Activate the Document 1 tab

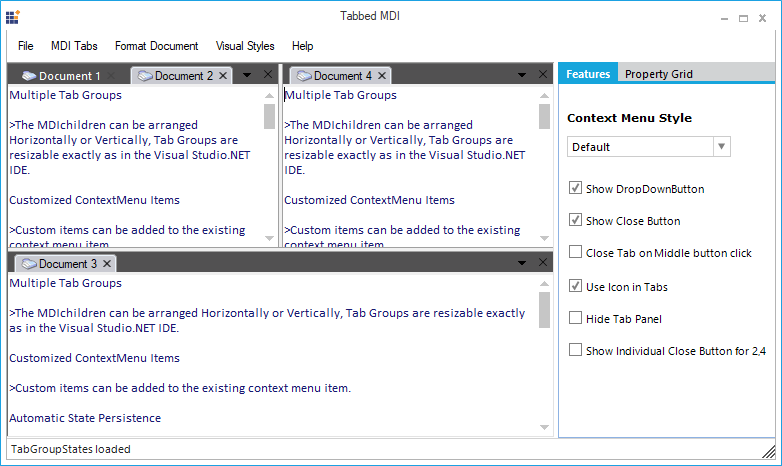point(69,76)
